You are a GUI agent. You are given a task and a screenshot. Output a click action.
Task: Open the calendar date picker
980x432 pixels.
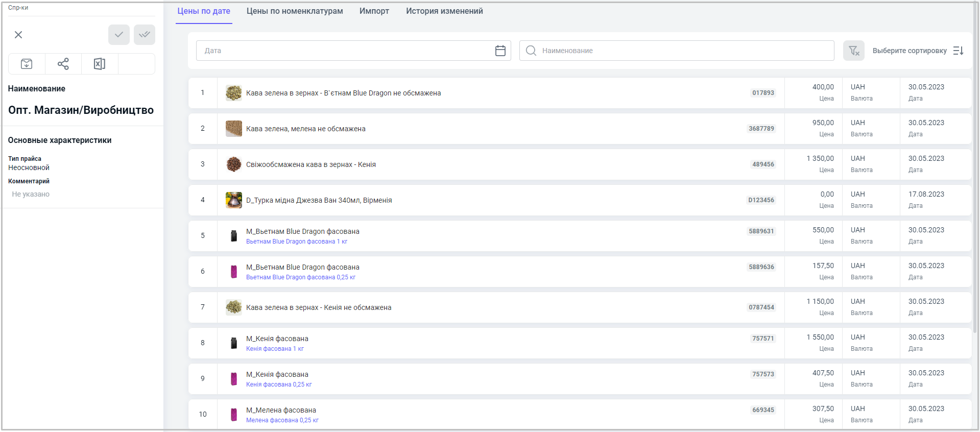tap(500, 51)
